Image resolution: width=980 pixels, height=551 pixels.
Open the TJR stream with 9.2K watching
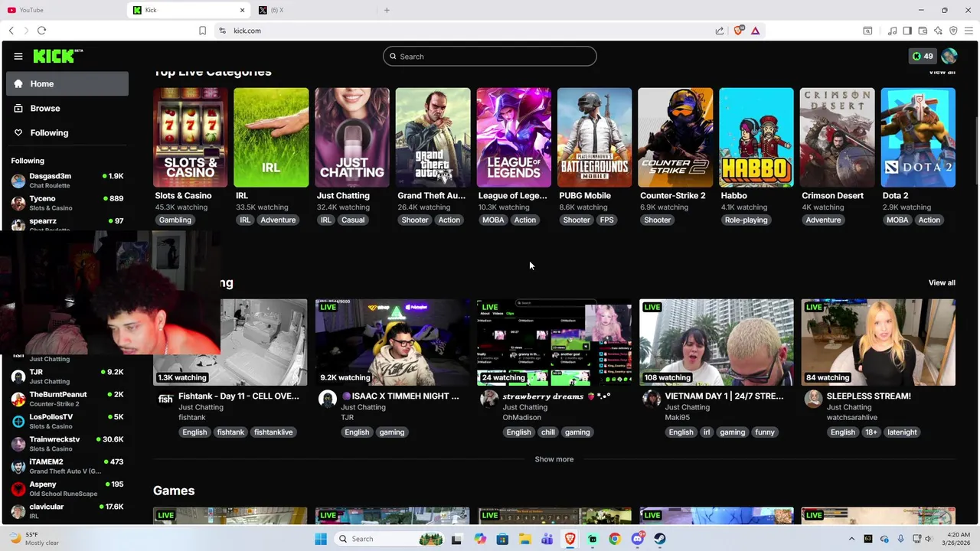pos(393,342)
